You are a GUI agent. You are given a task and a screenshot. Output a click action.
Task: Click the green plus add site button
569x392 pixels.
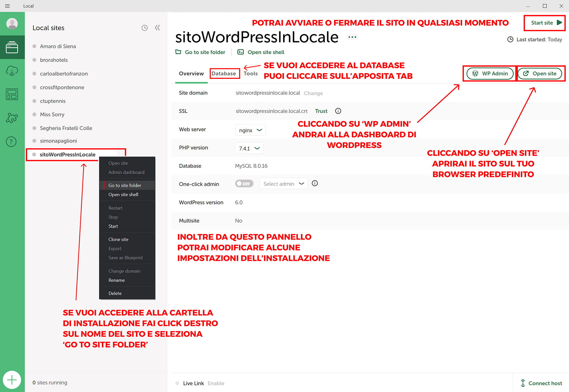point(12,380)
